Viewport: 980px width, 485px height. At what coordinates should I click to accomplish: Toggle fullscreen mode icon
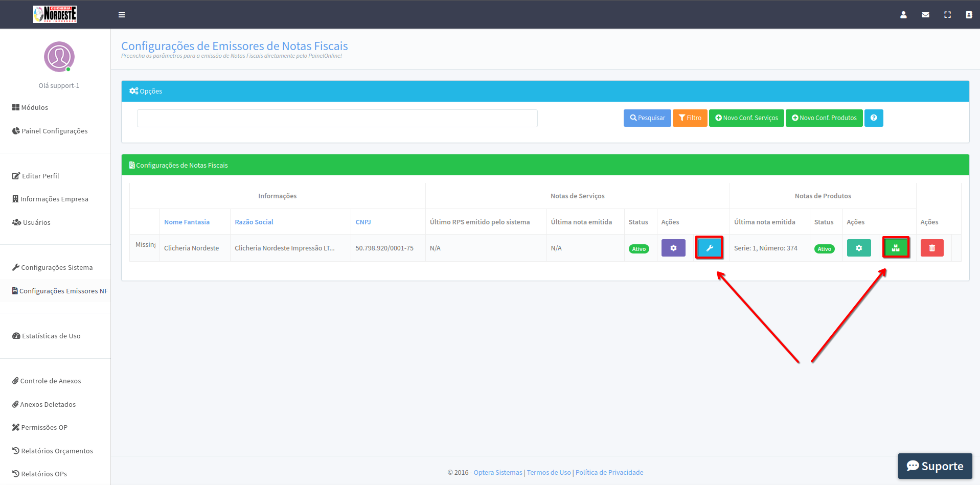click(947, 15)
